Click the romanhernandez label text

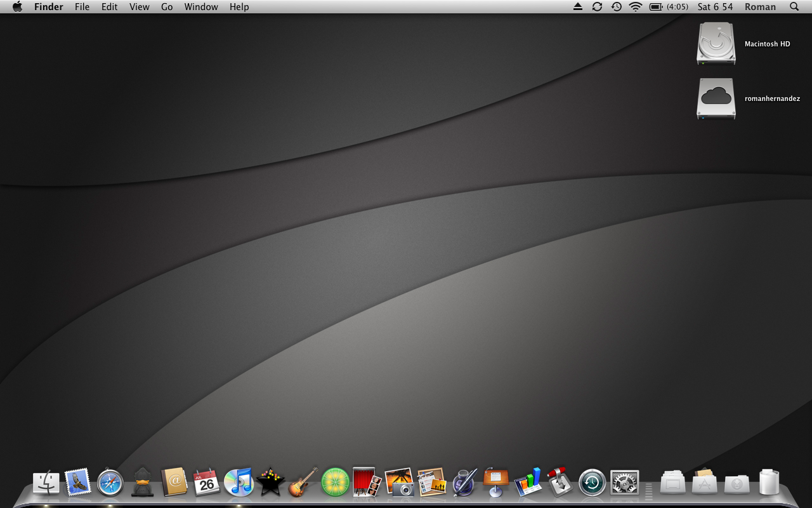(772, 98)
